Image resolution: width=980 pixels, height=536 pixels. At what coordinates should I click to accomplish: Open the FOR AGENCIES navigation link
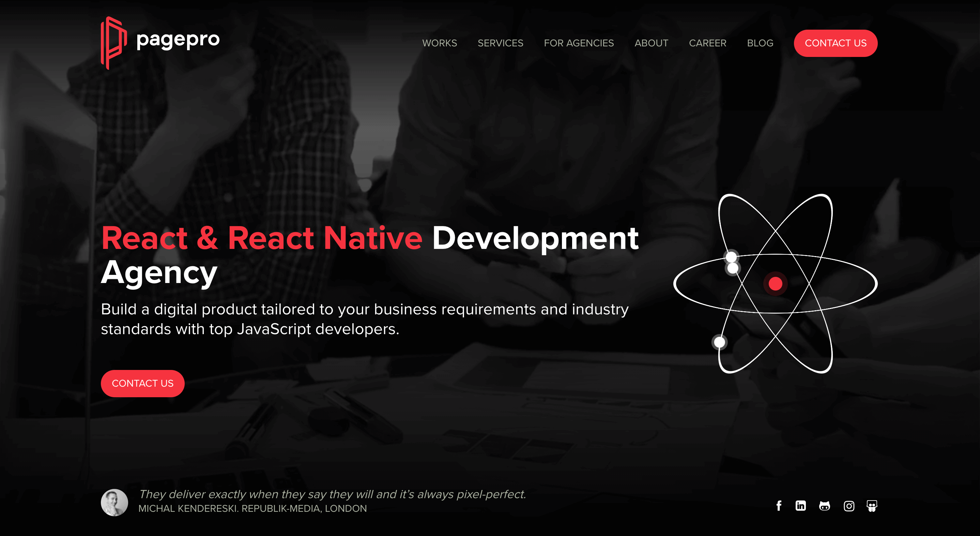[578, 43]
